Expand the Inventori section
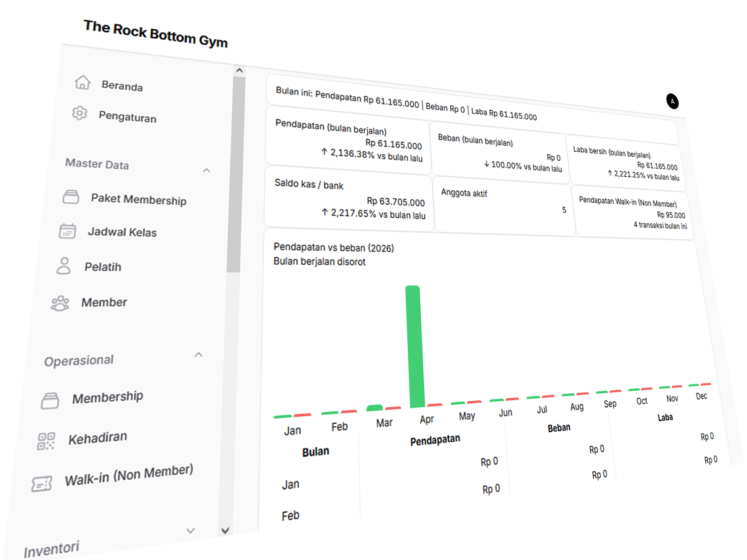The image size is (747, 560). tap(190, 531)
